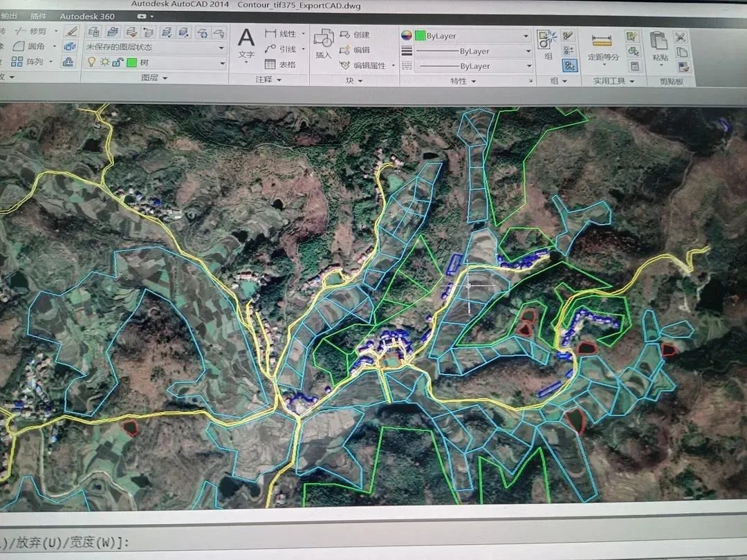Click the Insert block (插入) icon

(x=323, y=43)
